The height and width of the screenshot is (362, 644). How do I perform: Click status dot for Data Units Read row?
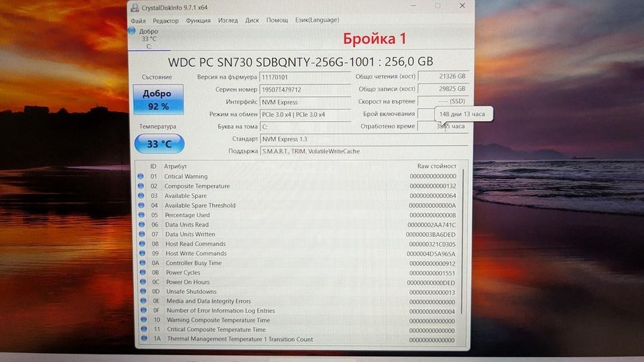click(x=142, y=224)
